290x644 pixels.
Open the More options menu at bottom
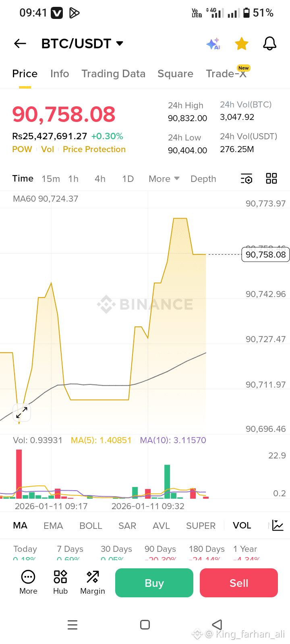click(28, 582)
